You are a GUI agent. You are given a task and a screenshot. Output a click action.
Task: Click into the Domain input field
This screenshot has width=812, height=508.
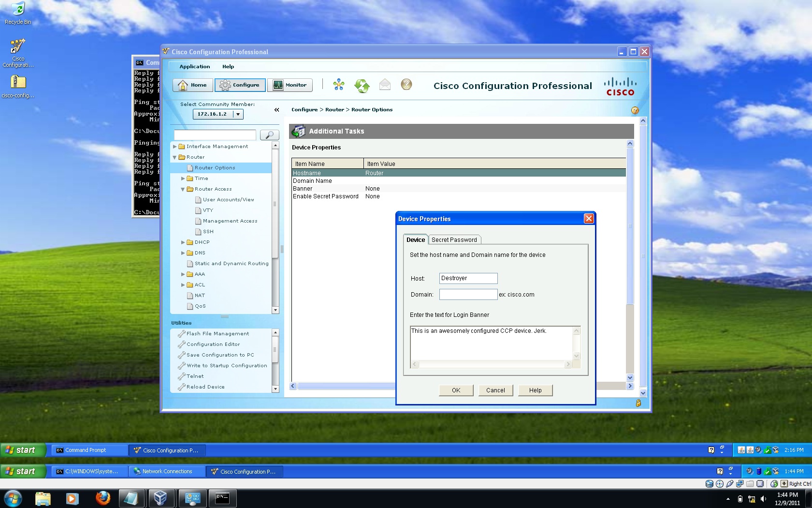[x=468, y=294]
